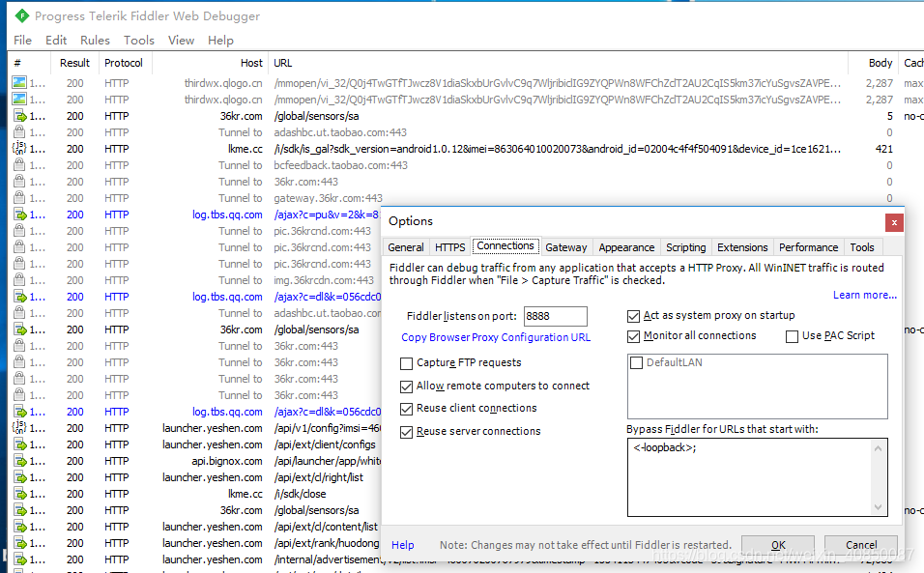924x573 pixels.
Task: Sort sessions by Protocol column header
Action: tap(123, 63)
